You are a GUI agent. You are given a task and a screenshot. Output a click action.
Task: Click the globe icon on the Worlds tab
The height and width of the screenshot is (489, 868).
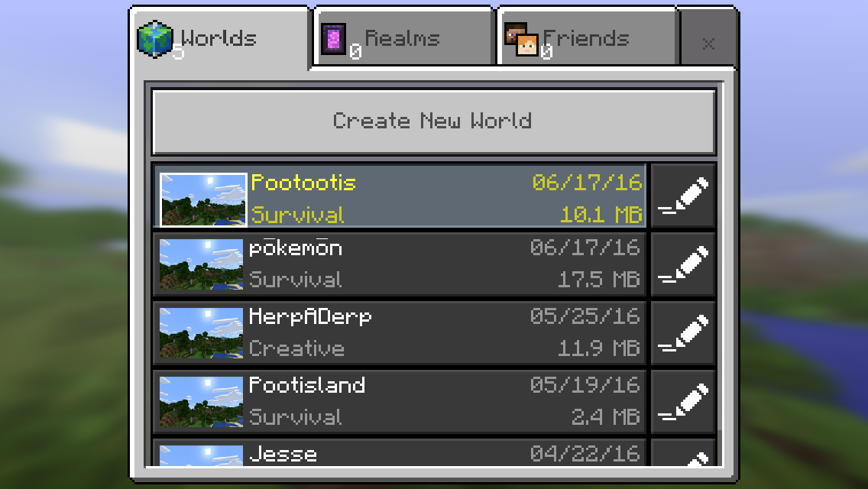155,39
